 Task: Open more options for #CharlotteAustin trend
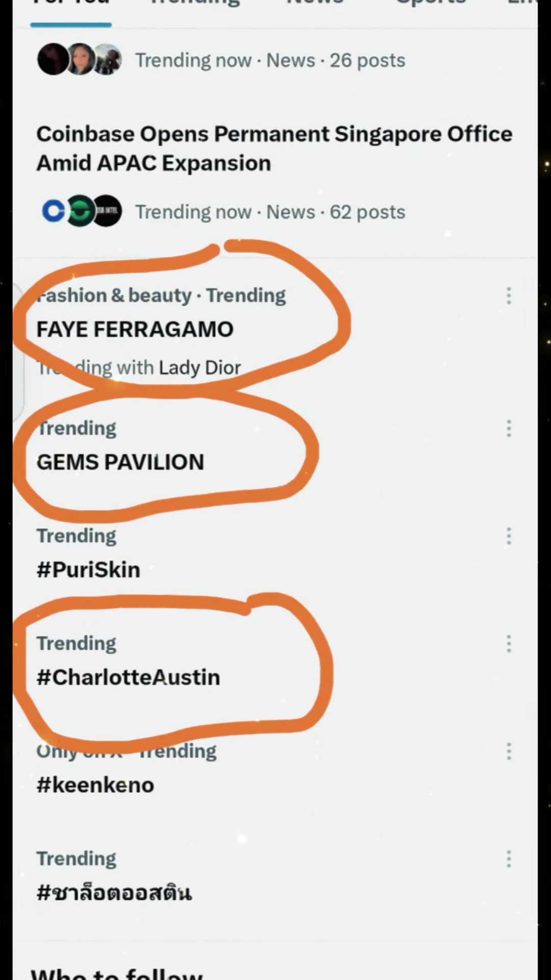tap(509, 644)
